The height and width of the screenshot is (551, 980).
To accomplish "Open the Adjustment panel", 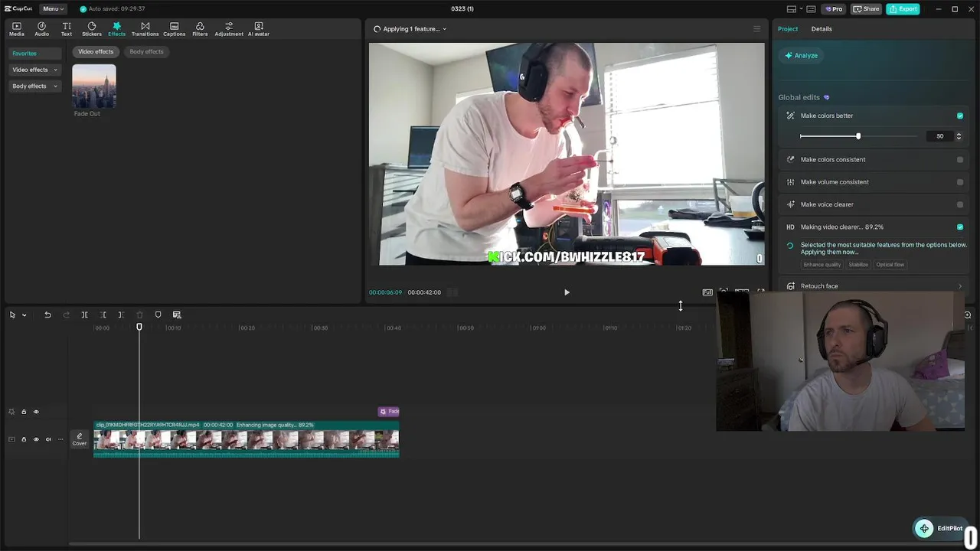I will [x=229, y=29].
